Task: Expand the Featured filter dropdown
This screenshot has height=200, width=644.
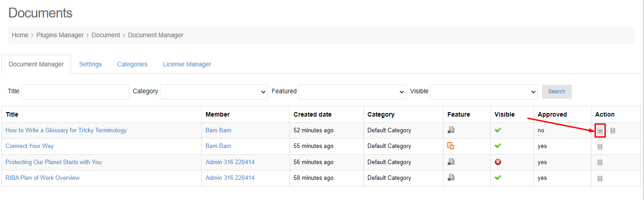Action: (x=352, y=92)
